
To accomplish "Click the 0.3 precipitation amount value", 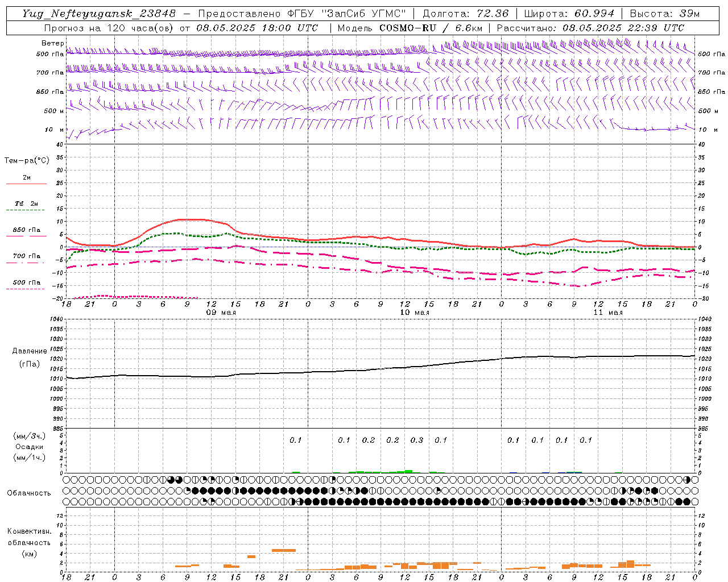I will (x=417, y=440).
